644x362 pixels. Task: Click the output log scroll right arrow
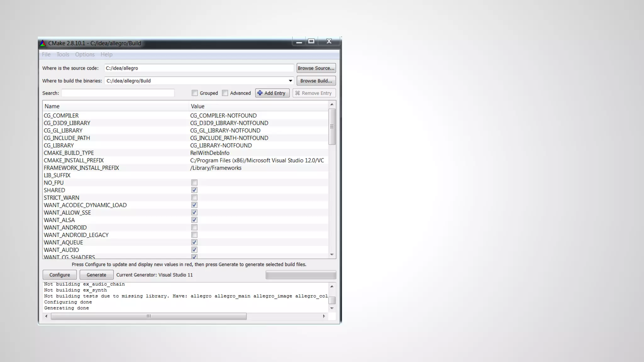pyautogui.click(x=324, y=316)
